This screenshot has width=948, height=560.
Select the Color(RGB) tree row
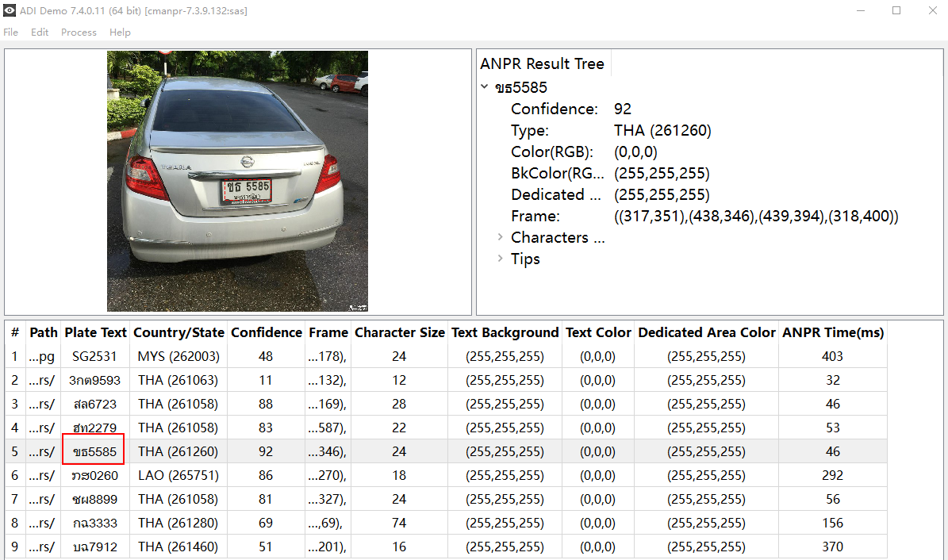click(x=584, y=152)
